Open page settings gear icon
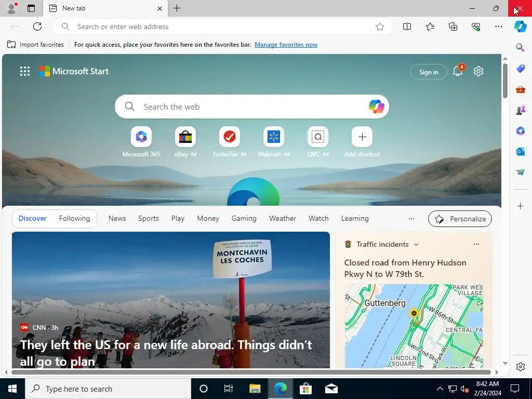This screenshot has height=399, width=532. [478, 71]
